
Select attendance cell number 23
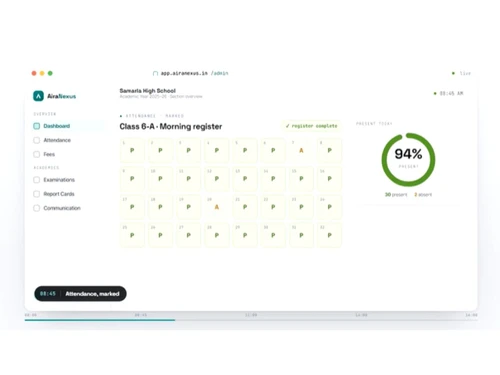(x=301, y=207)
